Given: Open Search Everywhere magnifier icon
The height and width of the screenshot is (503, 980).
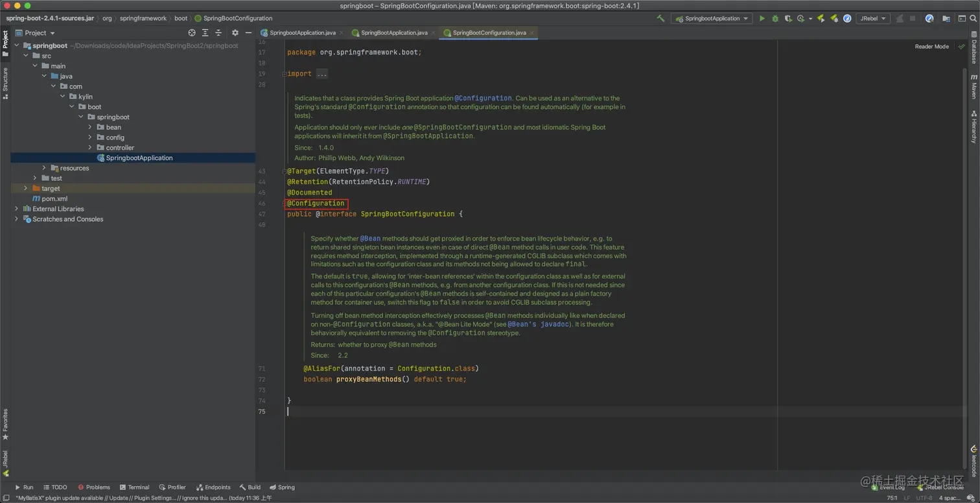Looking at the screenshot, I should (972, 18).
